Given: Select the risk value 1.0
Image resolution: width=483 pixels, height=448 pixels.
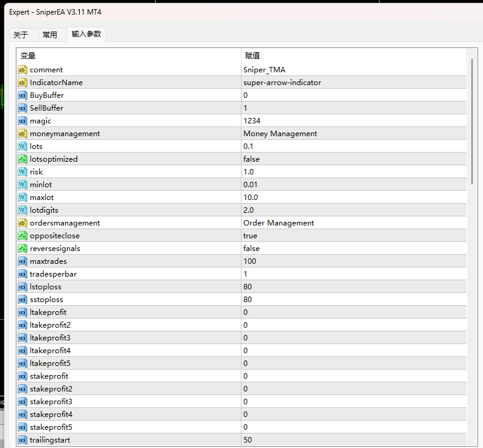Looking at the screenshot, I should pyautogui.click(x=353, y=172).
